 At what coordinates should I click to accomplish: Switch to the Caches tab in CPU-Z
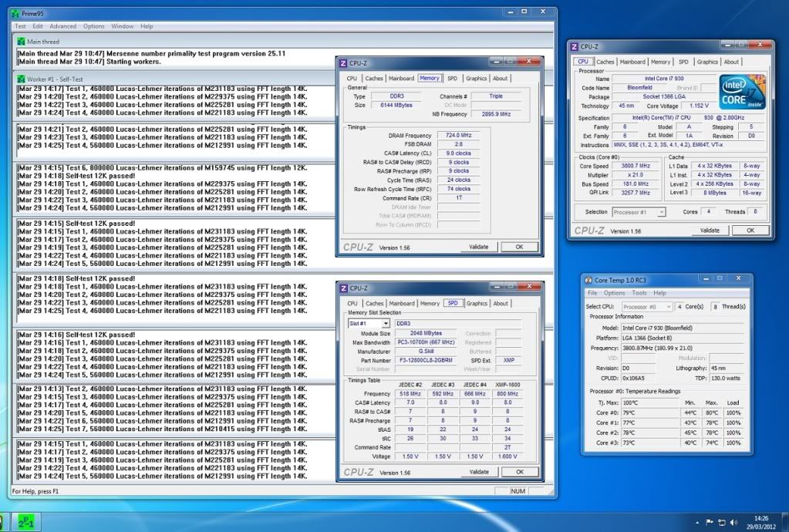(x=604, y=62)
